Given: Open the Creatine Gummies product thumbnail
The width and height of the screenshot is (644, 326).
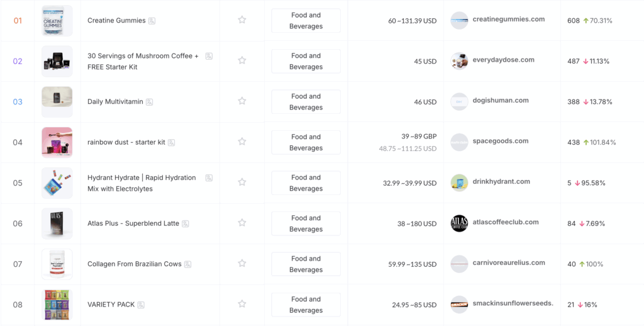Looking at the screenshot, I should (57, 21).
